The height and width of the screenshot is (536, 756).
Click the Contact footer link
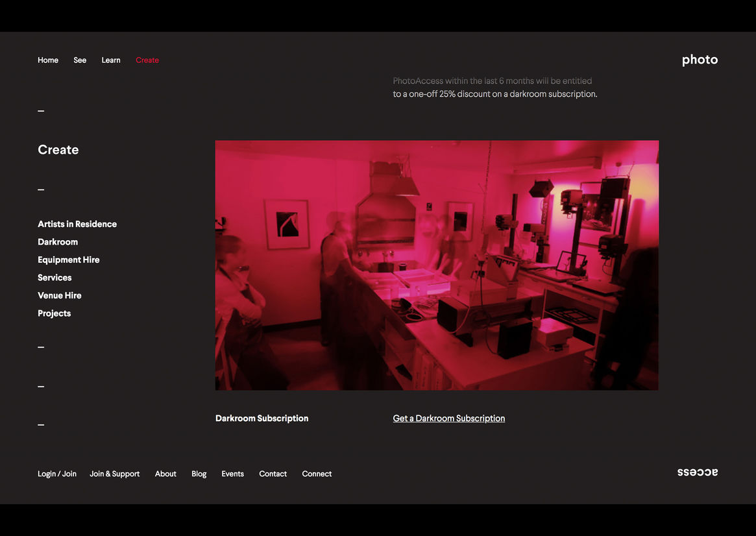[273, 474]
